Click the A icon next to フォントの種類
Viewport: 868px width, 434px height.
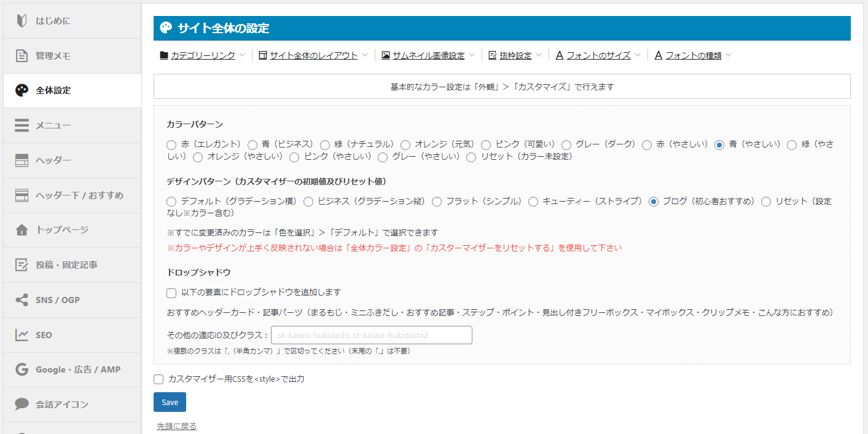coord(659,55)
